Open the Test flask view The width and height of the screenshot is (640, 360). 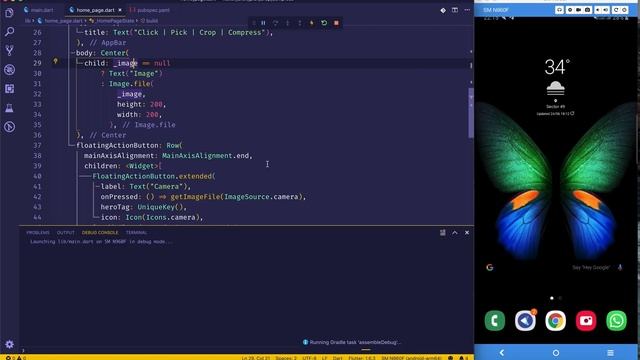pyautogui.click(x=9, y=108)
